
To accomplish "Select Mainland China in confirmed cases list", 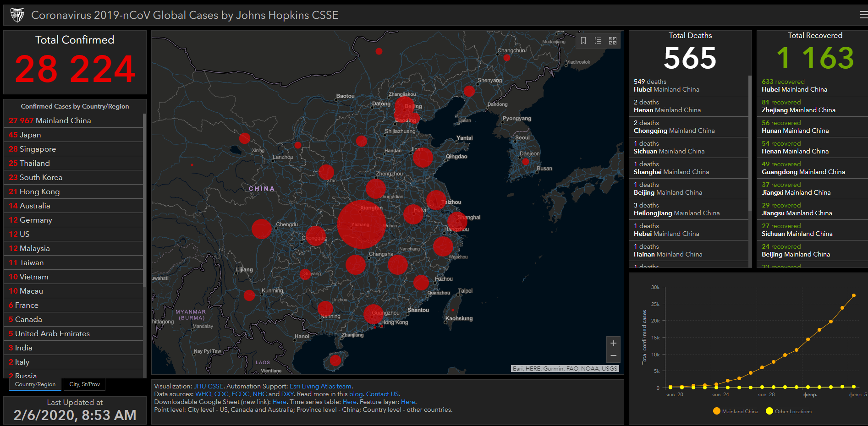I will point(50,120).
